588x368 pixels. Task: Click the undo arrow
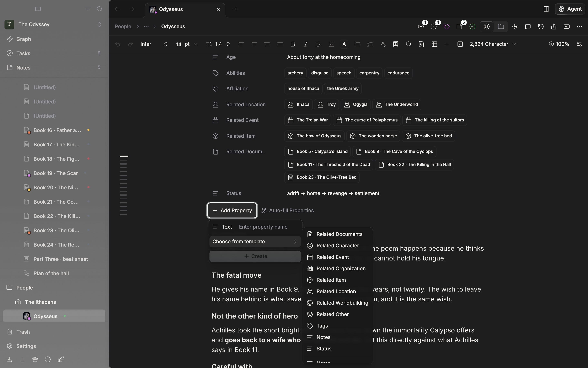pyautogui.click(x=118, y=44)
